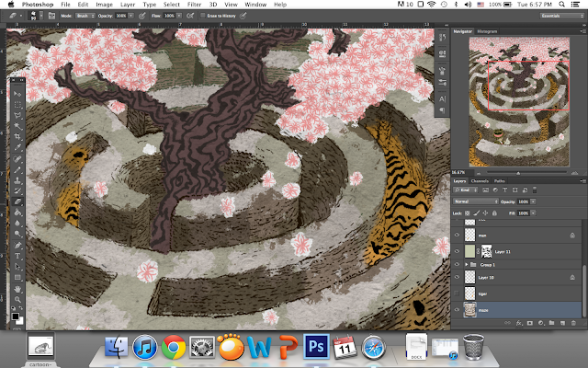
Task: Select the Zoom tool in the toolbox
Action: (17, 300)
